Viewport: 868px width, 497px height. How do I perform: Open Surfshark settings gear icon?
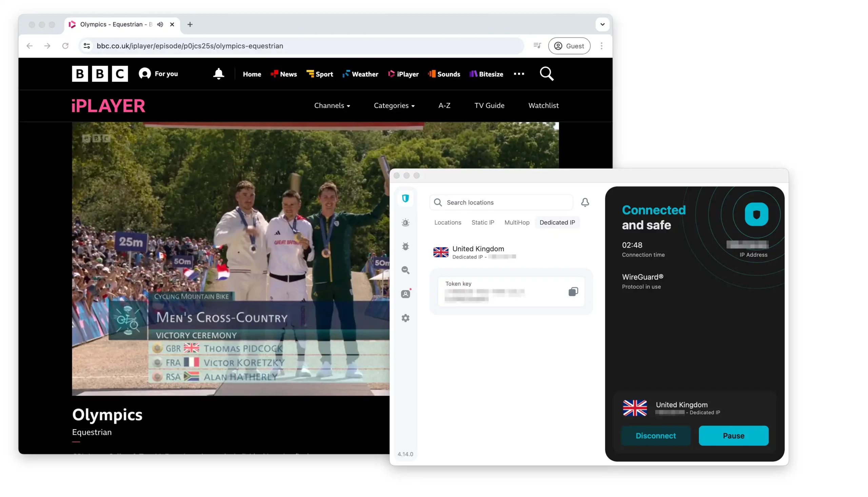[406, 318]
